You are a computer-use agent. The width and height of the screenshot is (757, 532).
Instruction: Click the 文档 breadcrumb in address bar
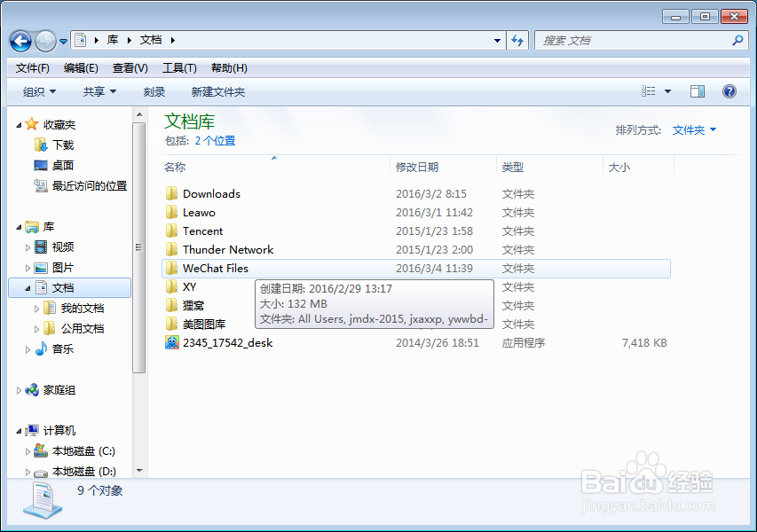[151, 40]
